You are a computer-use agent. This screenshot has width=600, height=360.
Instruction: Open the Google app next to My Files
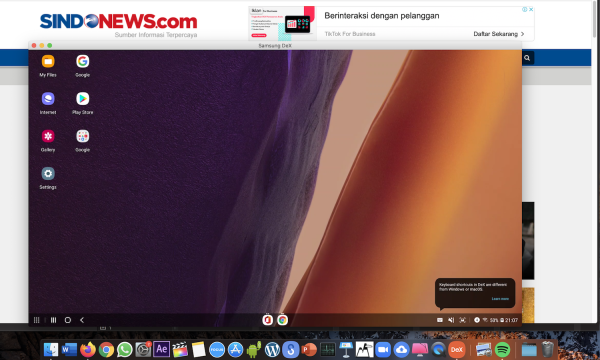(x=82, y=62)
